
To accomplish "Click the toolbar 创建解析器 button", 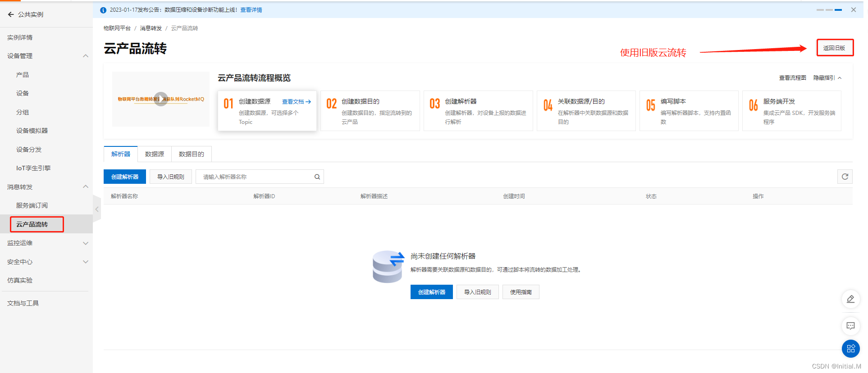I will click(125, 177).
